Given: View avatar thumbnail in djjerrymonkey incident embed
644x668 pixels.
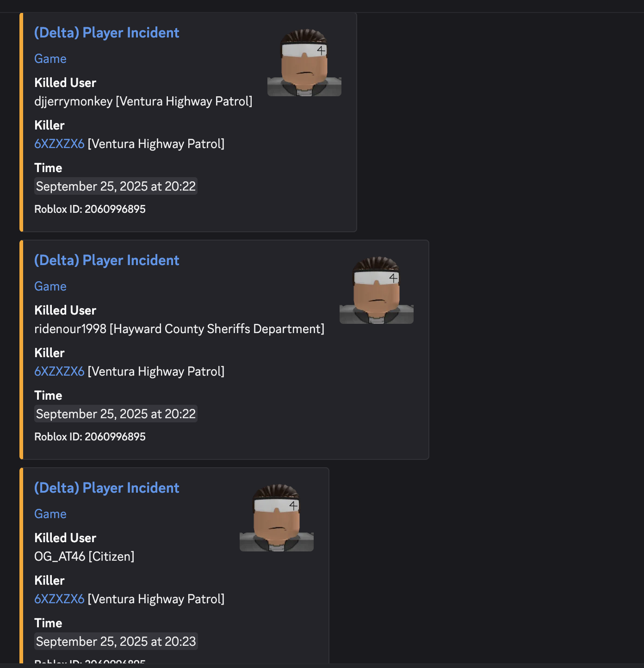Looking at the screenshot, I should [x=304, y=62].
